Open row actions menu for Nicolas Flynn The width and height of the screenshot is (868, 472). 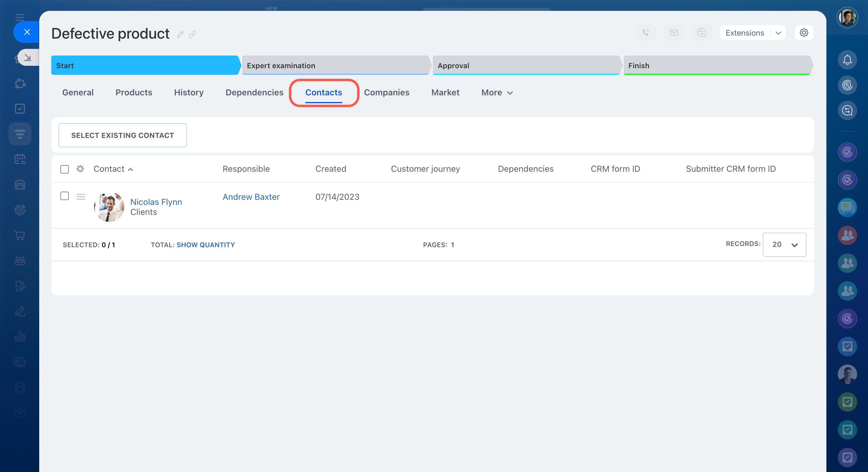click(x=81, y=196)
